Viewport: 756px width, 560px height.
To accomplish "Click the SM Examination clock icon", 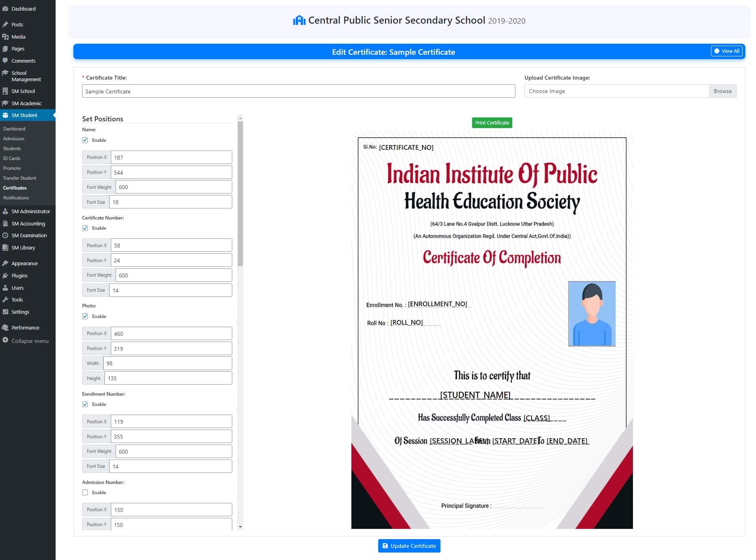I will [5, 235].
